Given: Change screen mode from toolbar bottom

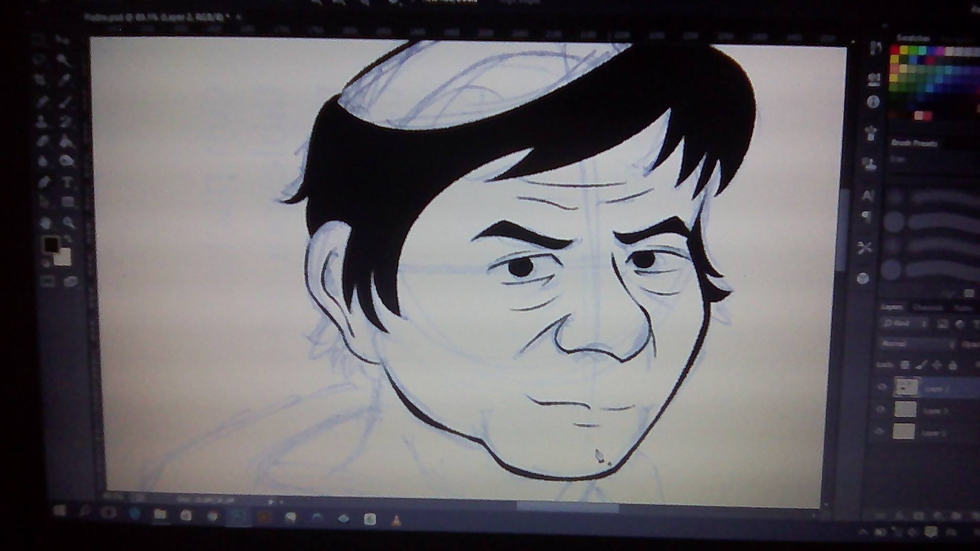Looking at the screenshot, I should click(70, 281).
